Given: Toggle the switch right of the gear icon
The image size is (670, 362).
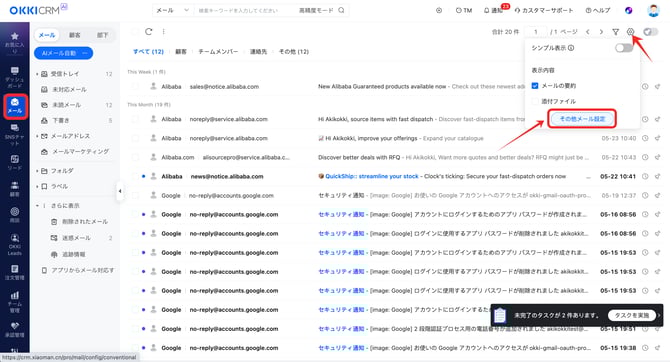Looking at the screenshot, I should point(650,32).
